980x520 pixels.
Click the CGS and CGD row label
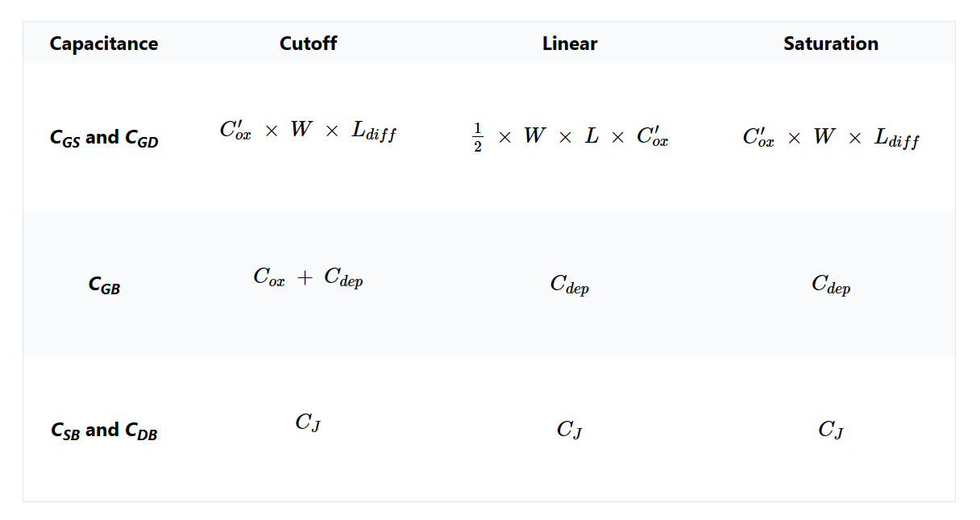[x=104, y=138]
